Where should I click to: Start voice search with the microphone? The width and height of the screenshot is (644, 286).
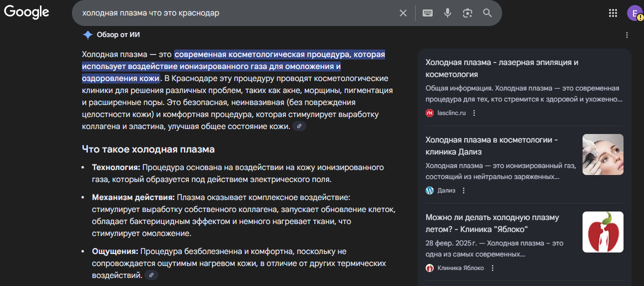[448, 13]
